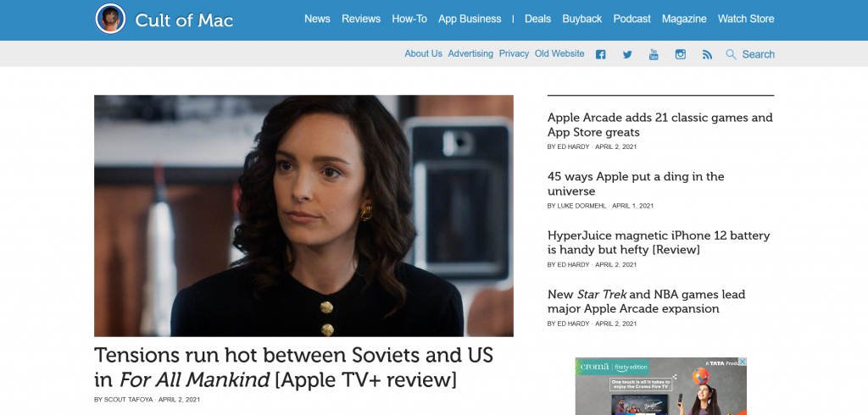Viewport: 868px width, 415px height.
Task: Open HyperJuice magnetic iPhone 12 battery review
Action: pyautogui.click(x=659, y=242)
